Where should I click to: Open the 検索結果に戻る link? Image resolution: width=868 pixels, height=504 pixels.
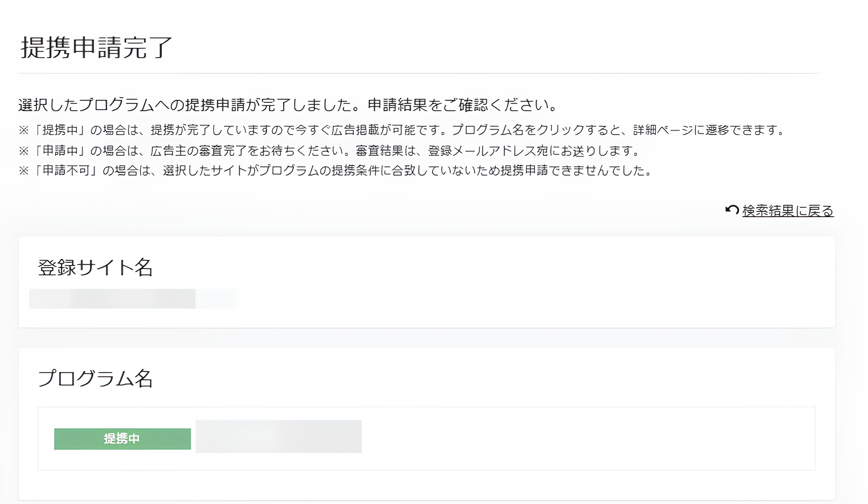point(788,211)
